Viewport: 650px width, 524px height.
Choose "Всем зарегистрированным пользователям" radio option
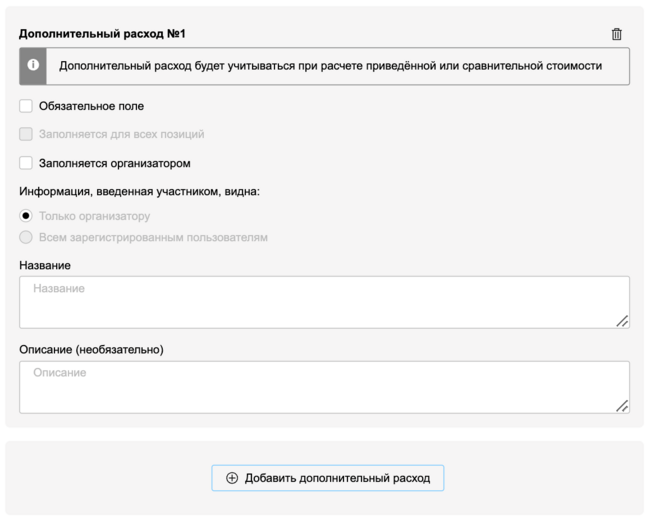[x=26, y=238]
